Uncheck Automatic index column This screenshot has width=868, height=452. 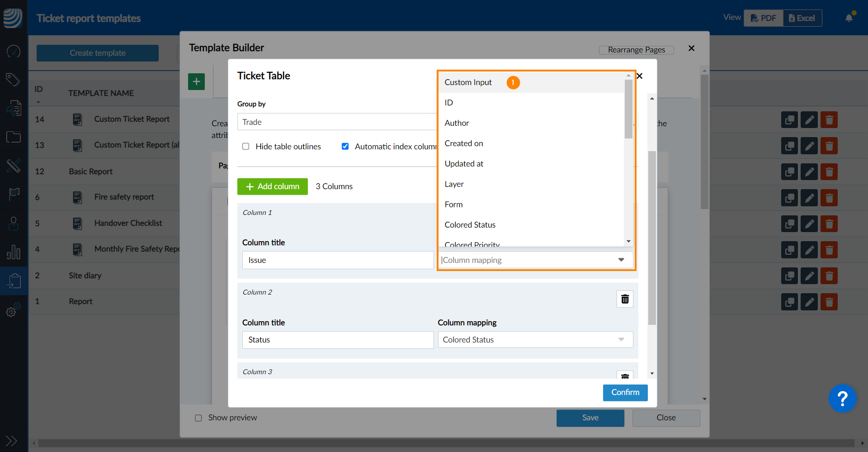(345, 147)
